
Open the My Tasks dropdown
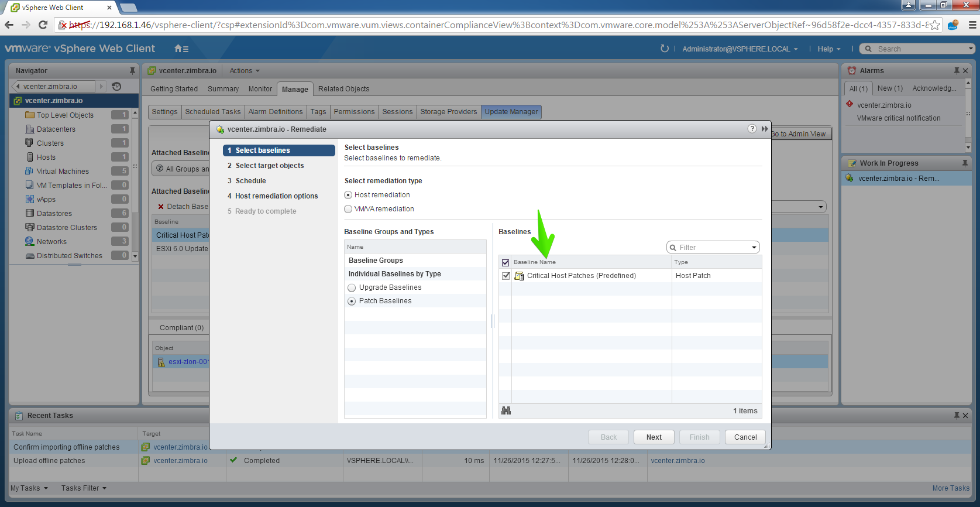click(29, 488)
